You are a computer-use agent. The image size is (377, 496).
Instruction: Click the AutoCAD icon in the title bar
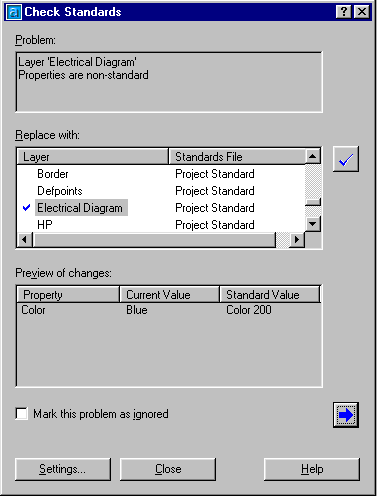click(x=14, y=12)
